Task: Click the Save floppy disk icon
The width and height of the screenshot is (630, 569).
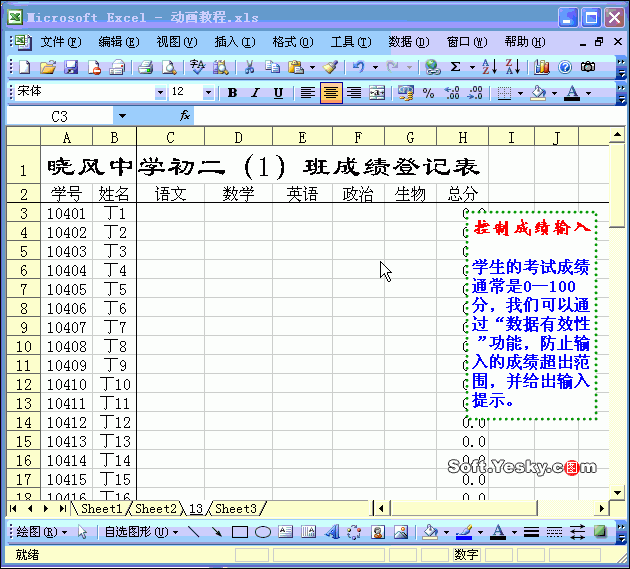Action: (x=71, y=67)
